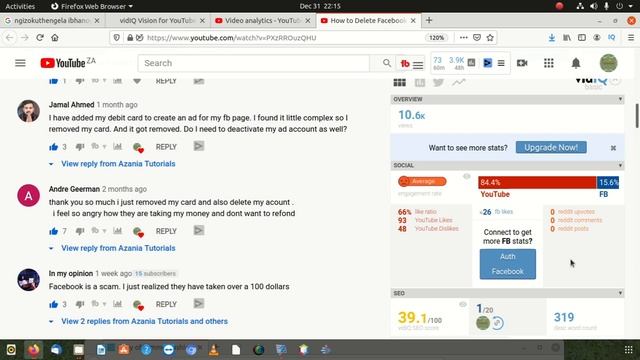640x360 pixels.
Task: Dislike Jamal Ahmed's comment
Action: 80,147
